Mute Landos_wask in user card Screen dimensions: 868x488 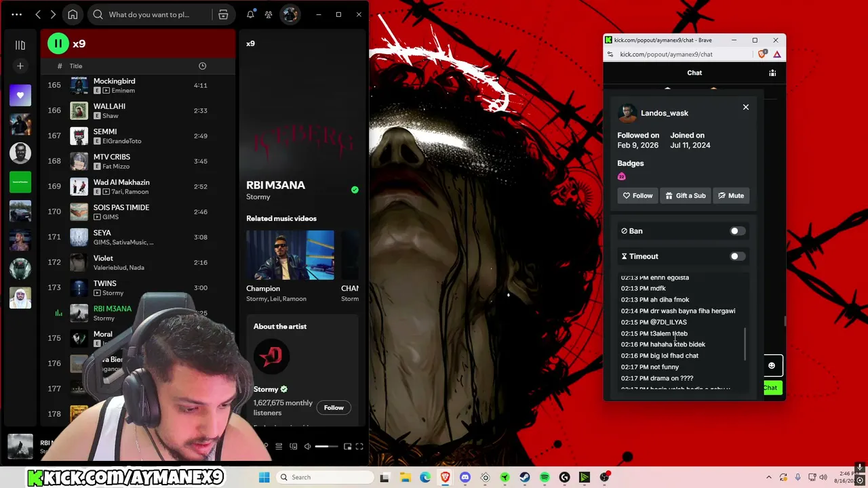coord(731,195)
